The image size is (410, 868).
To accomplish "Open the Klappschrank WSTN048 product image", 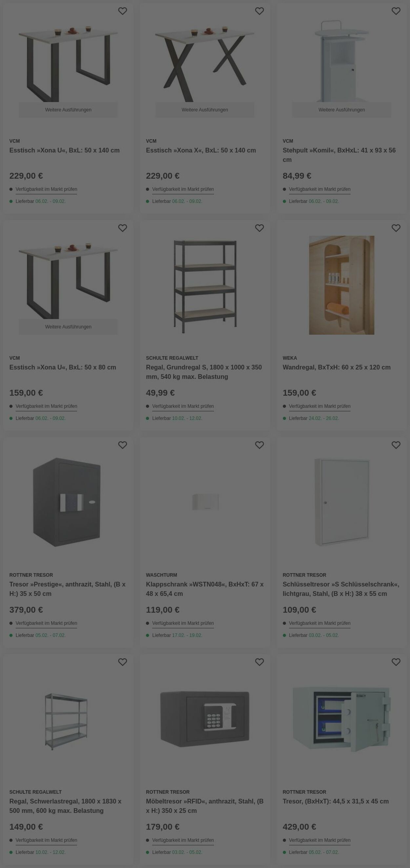I will click(x=205, y=502).
